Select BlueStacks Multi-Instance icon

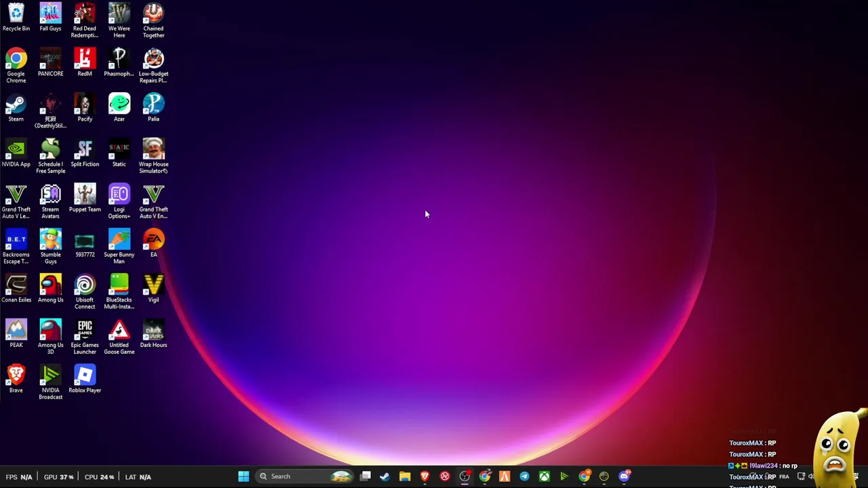(x=119, y=292)
